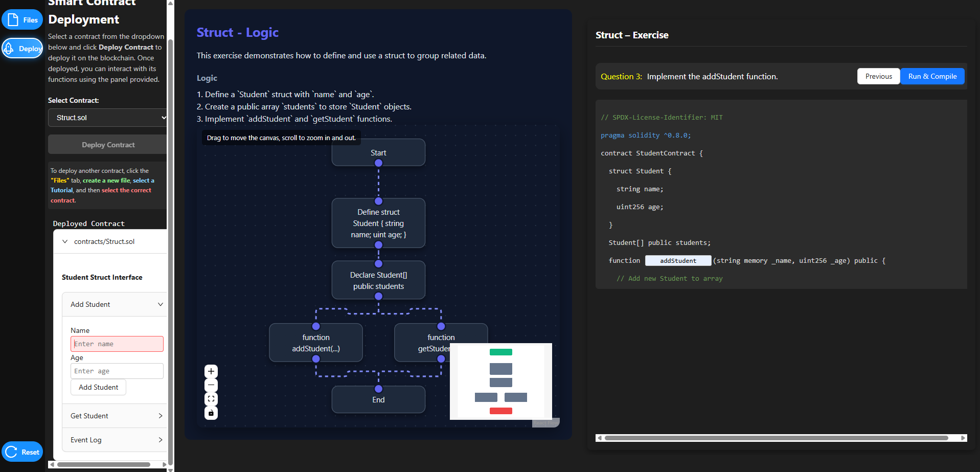Click the Deploy Contract button
Image resolution: width=980 pixels, height=472 pixels.
pyautogui.click(x=108, y=145)
